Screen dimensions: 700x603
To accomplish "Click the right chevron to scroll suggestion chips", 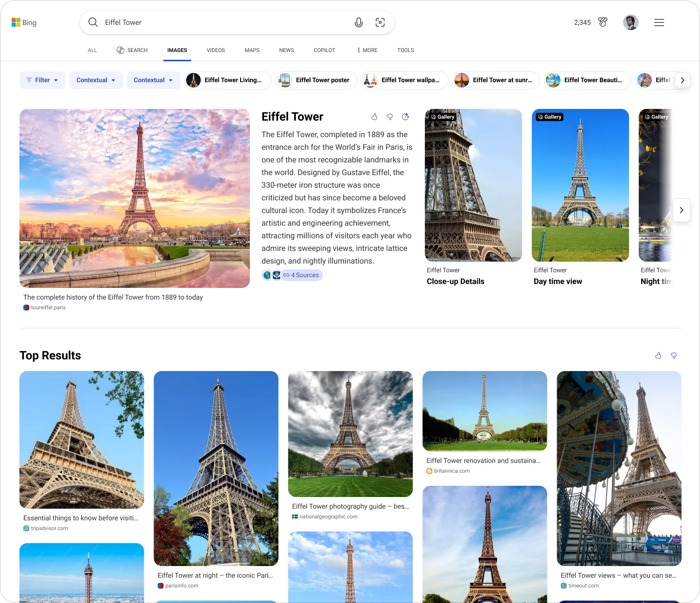I will (682, 80).
